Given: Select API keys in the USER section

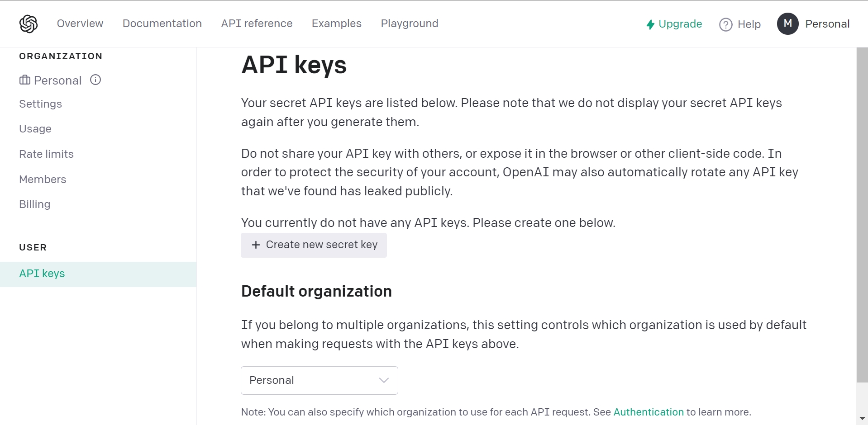Looking at the screenshot, I should tap(42, 274).
